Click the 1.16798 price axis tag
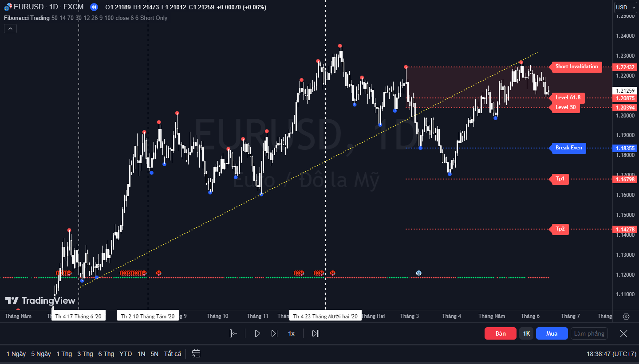The width and height of the screenshot is (639, 364). (625, 180)
